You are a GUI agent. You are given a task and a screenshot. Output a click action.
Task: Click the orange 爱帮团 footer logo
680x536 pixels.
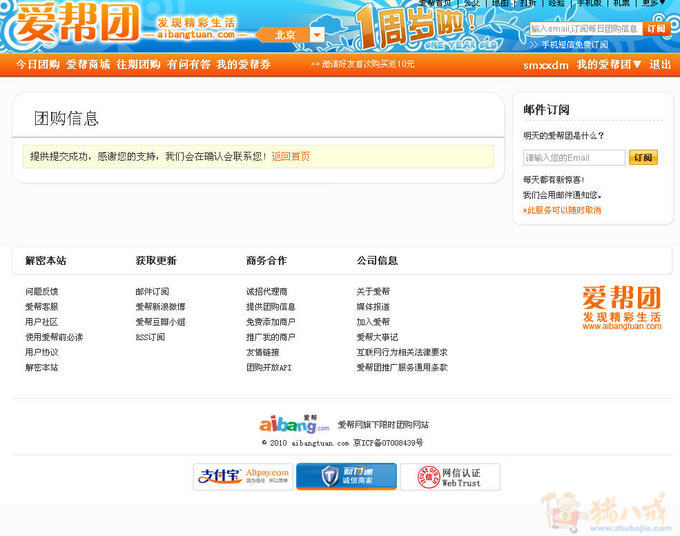click(x=622, y=308)
